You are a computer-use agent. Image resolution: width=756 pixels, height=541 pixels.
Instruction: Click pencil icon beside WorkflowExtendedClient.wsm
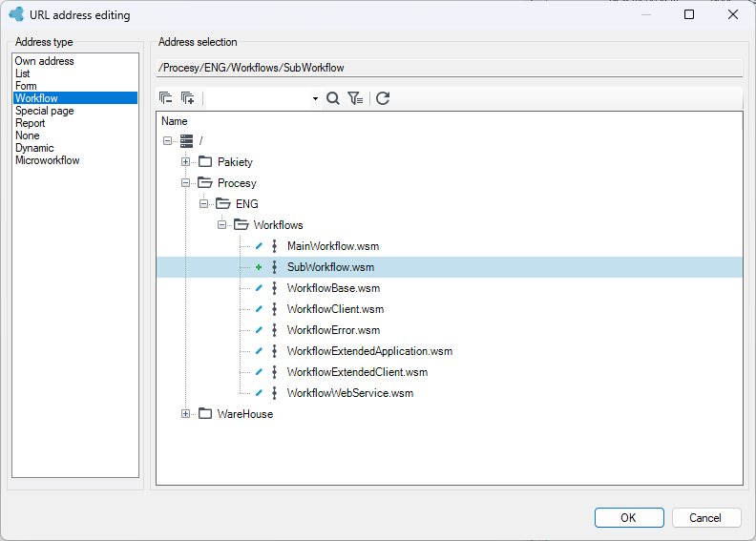[x=259, y=372]
